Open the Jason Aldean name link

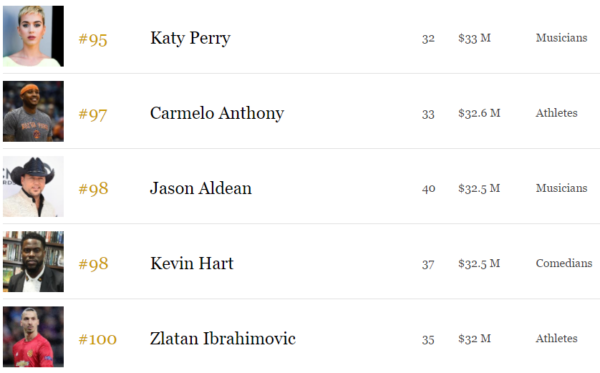(201, 188)
